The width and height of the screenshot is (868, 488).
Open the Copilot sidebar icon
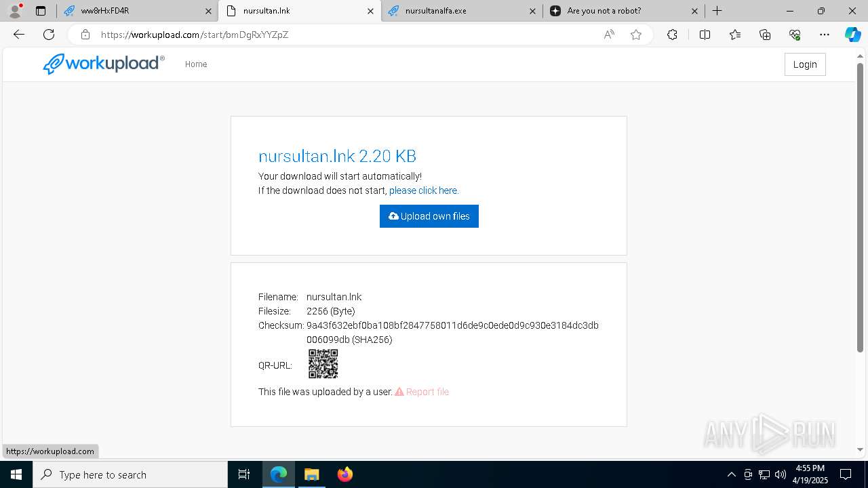[x=852, y=35]
